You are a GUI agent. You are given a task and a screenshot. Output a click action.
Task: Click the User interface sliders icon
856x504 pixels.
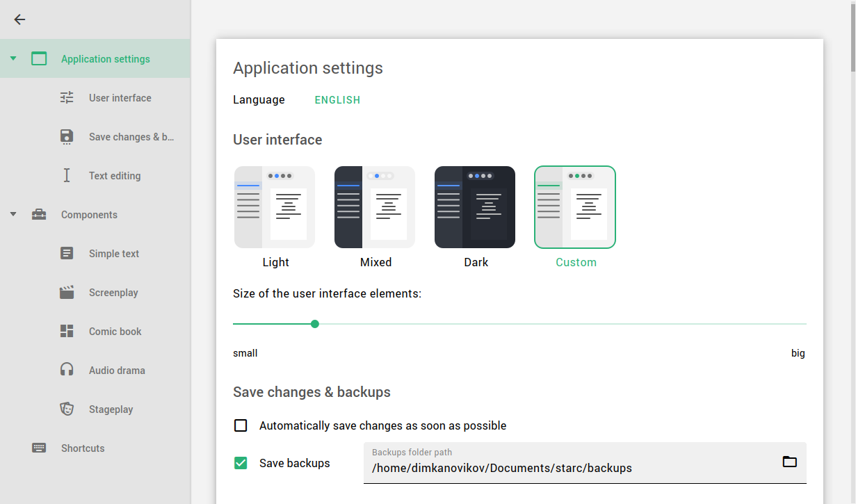[67, 98]
